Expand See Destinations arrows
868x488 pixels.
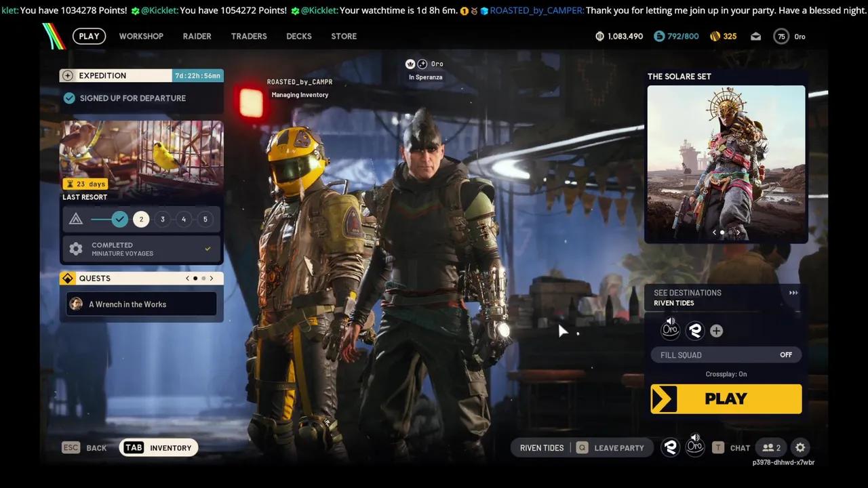click(x=793, y=293)
